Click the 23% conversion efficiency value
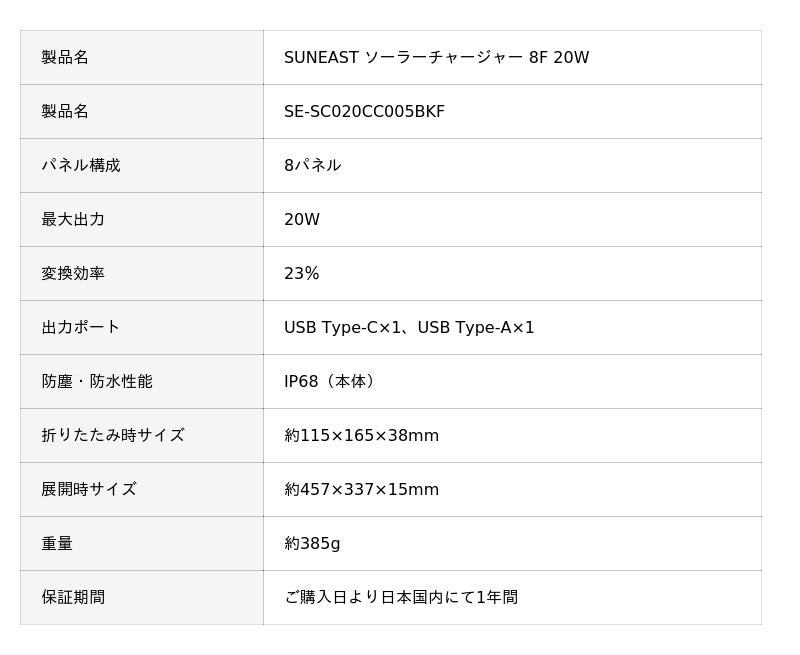Viewport: 800px width, 655px height. point(302,273)
